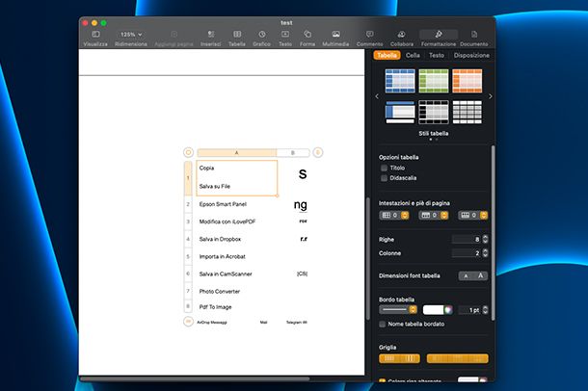Show next table styles with right arrow
Image resolution: width=588 pixels, height=391 pixels.
click(x=491, y=96)
